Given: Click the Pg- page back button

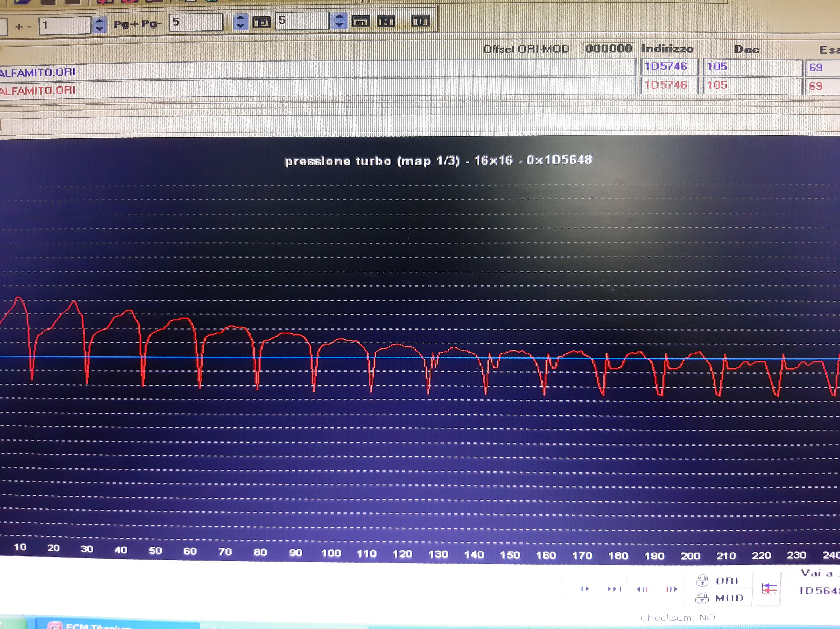Looking at the screenshot, I should pos(152,24).
